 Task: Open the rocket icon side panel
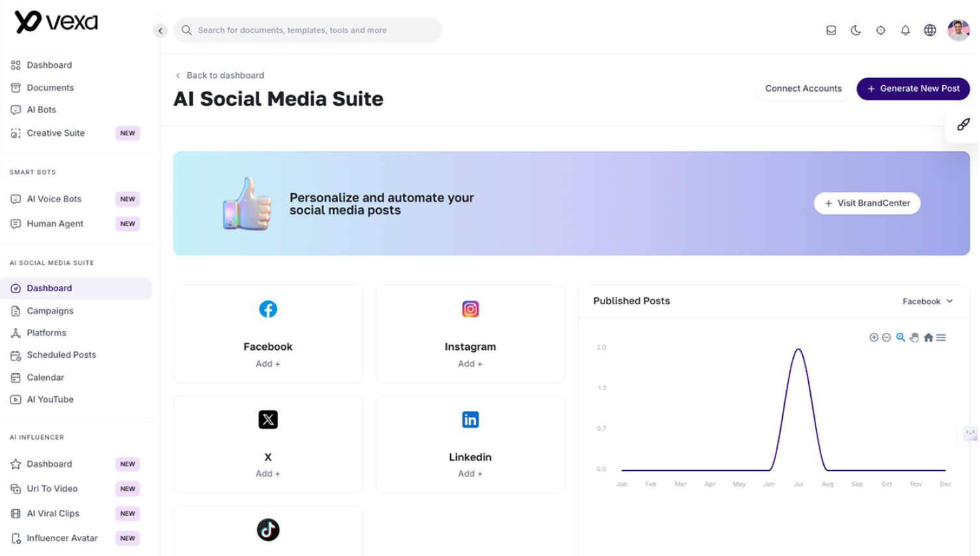click(x=963, y=124)
